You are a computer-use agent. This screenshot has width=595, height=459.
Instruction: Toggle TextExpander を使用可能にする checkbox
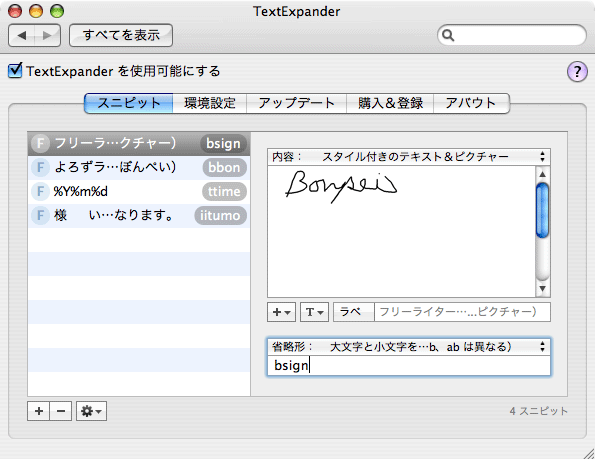(15, 71)
